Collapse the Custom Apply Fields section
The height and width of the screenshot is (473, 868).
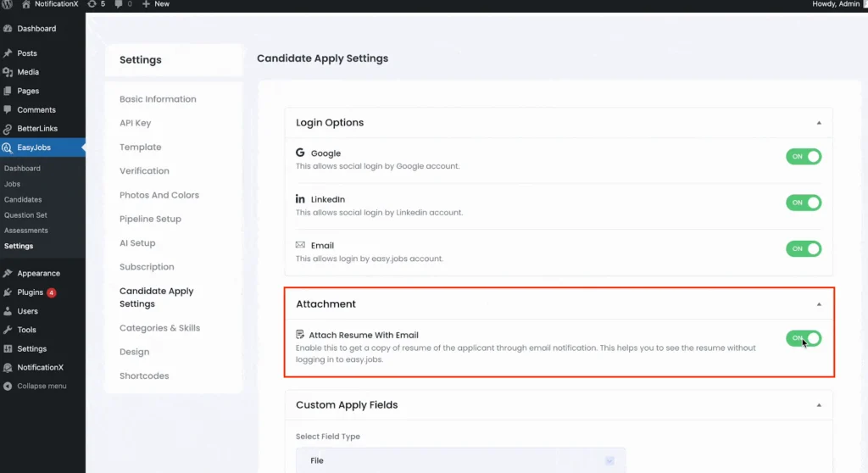pyautogui.click(x=819, y=405)
